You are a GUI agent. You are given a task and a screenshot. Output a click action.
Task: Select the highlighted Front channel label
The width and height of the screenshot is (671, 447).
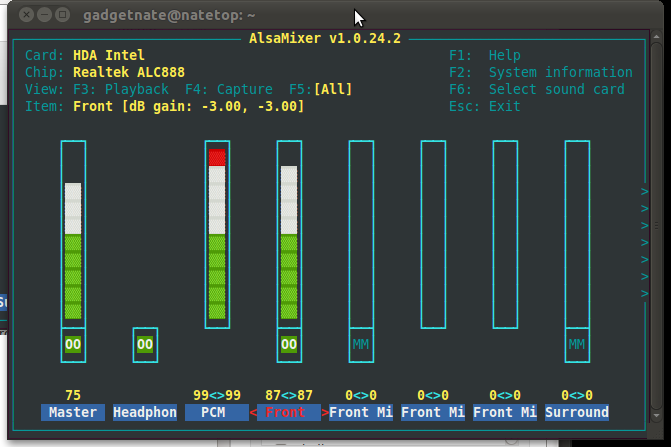tap(289, 412)
